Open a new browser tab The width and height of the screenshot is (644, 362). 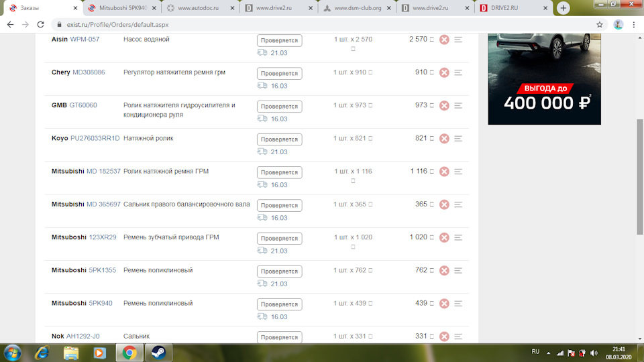(563, 8)
